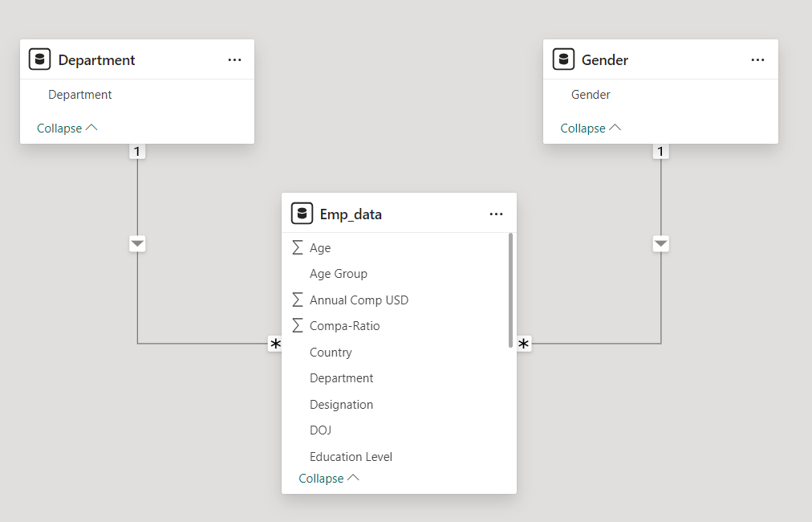
Task: Click the Emp_data table database icon
Action: (x=302, y=214)
